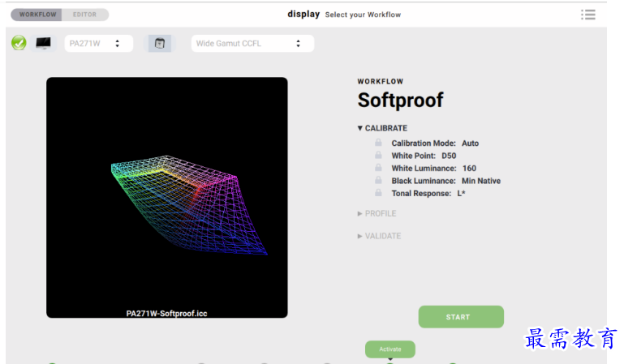This screenshot has height=364, width=624.
Task: Click the Softproof workflow title
Action: tap(400, 101)
